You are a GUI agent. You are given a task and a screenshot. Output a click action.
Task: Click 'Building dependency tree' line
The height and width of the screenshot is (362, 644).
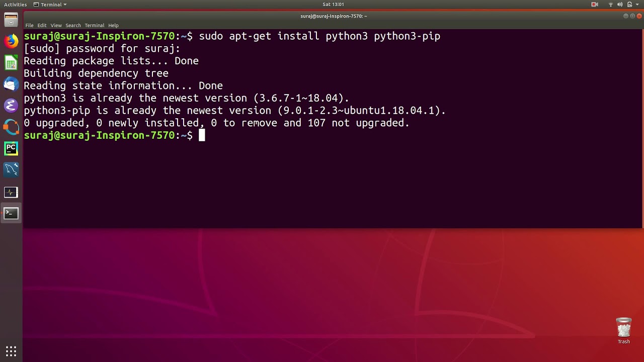coord(96,73)
